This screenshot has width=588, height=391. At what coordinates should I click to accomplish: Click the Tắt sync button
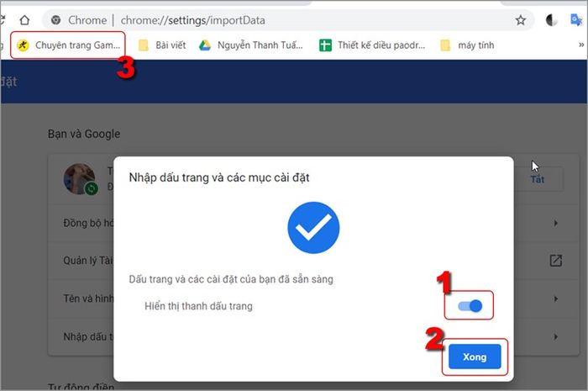click(x=538, y=179)
